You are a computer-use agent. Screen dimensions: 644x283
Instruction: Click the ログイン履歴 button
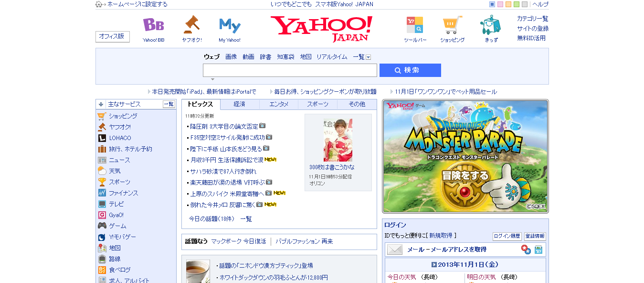[x=507, y=236]
